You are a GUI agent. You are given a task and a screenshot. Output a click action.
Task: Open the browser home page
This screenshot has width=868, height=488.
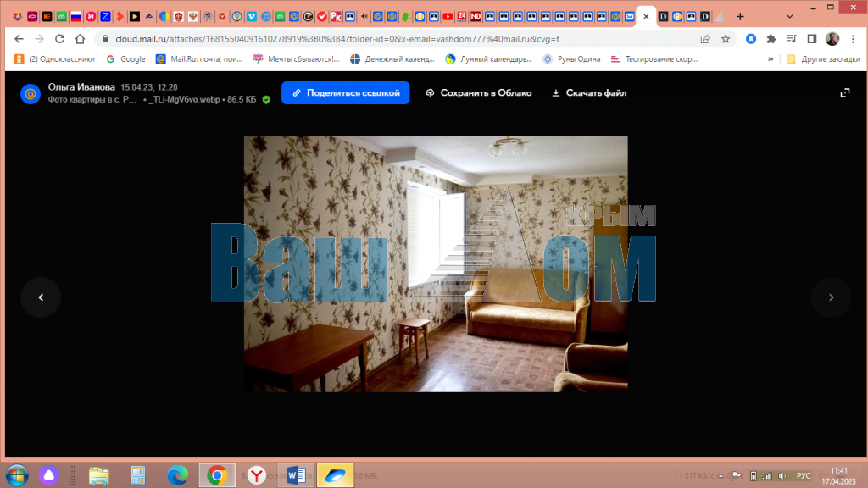tap(81, 39)
